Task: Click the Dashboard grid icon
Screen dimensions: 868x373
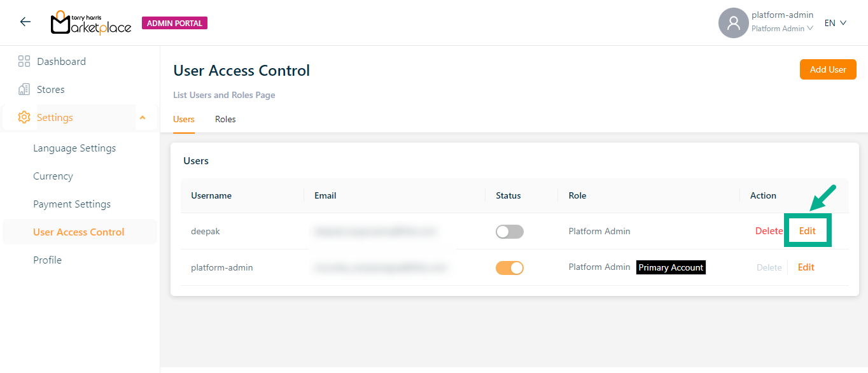Action: tap(24, 62)
